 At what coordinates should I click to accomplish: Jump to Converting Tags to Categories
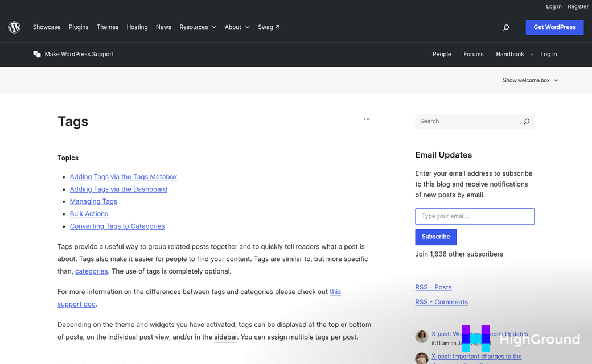(x=117, y=226)
